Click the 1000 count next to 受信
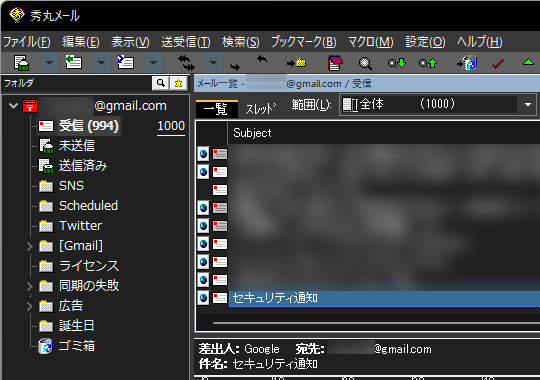This screenshot has width=540, height=380. 171,126
